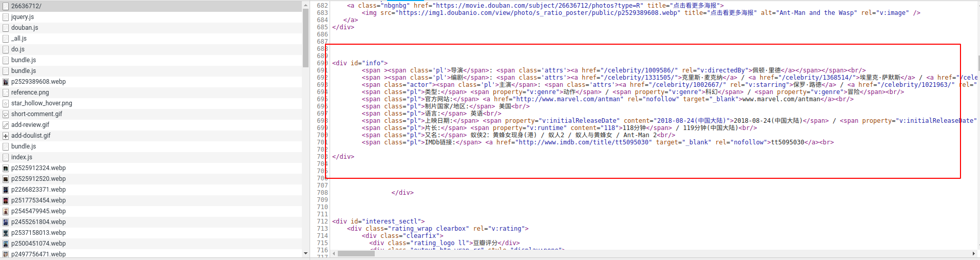Select the 26636712/ document request
The height and width of the screenshot is (260, 980).
151,6
